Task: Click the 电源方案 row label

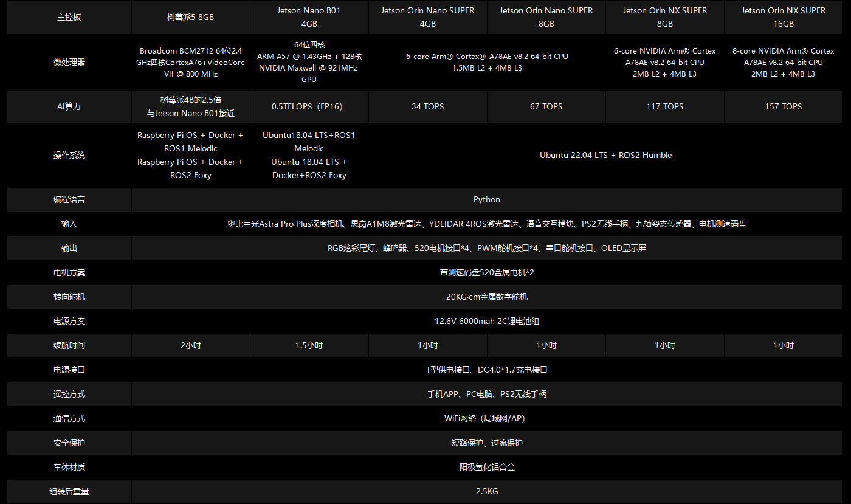Action: (69, 321)
